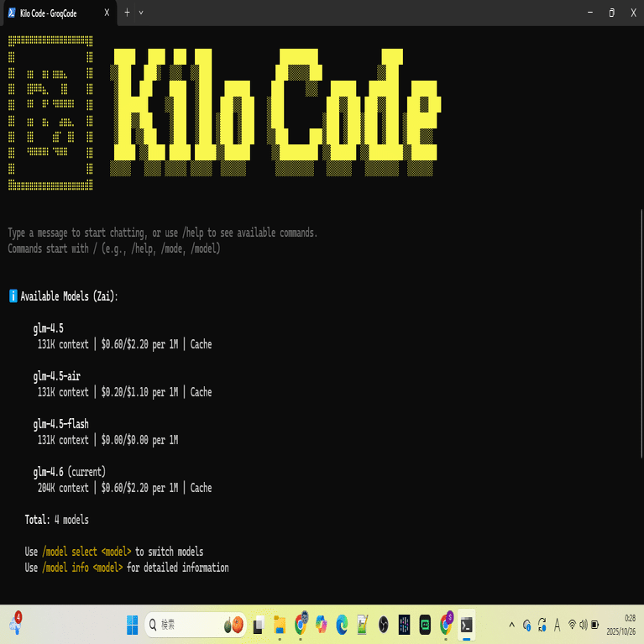Click the Commands start with / hint line
Screen dimensions: 644x644
(x=114, y=249)
